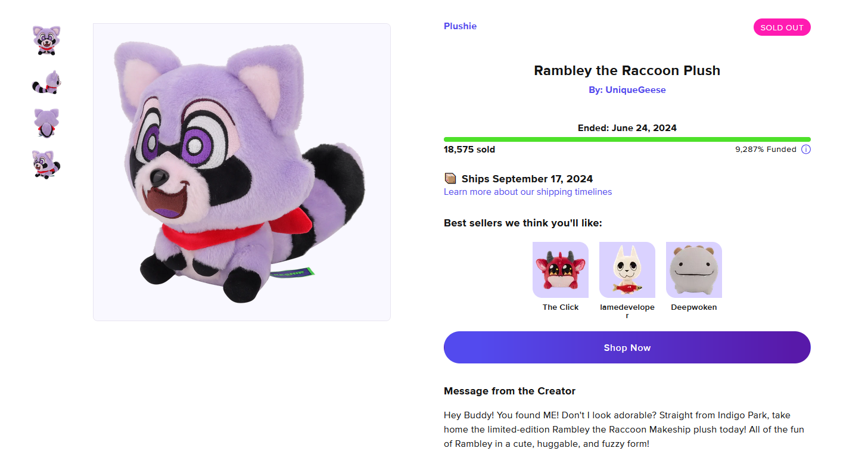868x454 pixels.
Task: Select the front-view plush thumbnail
Action: 46,41
